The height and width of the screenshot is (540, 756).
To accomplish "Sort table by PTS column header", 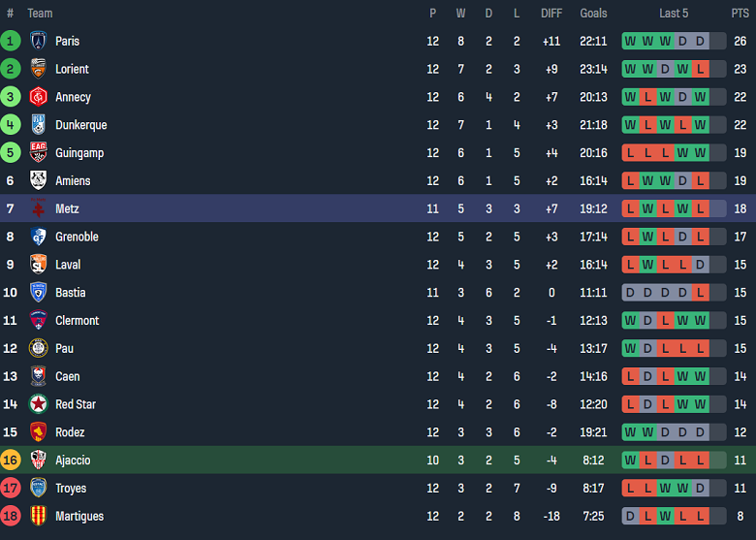I will point(740,14).
